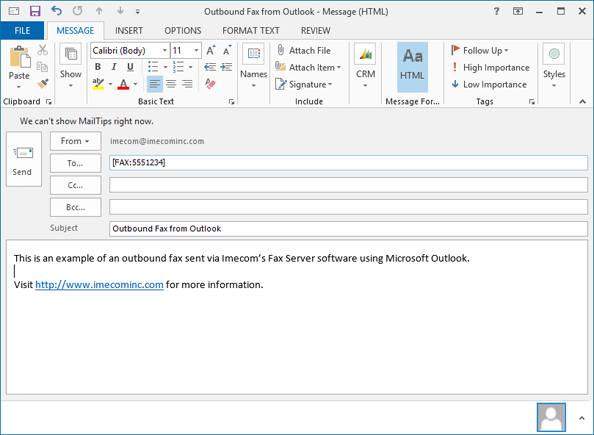Apply red font color
This screenshot has height=435, width=594.
[x=123, y=84]
